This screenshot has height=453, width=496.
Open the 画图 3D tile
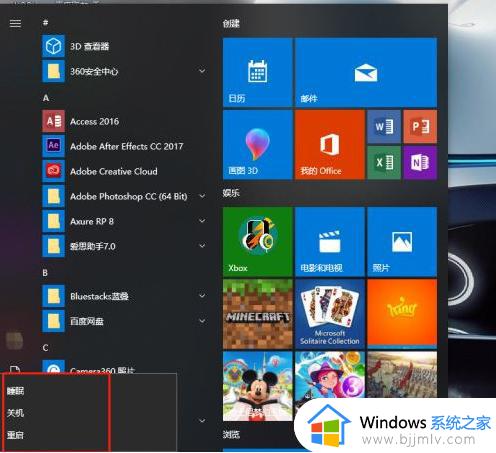258,145
